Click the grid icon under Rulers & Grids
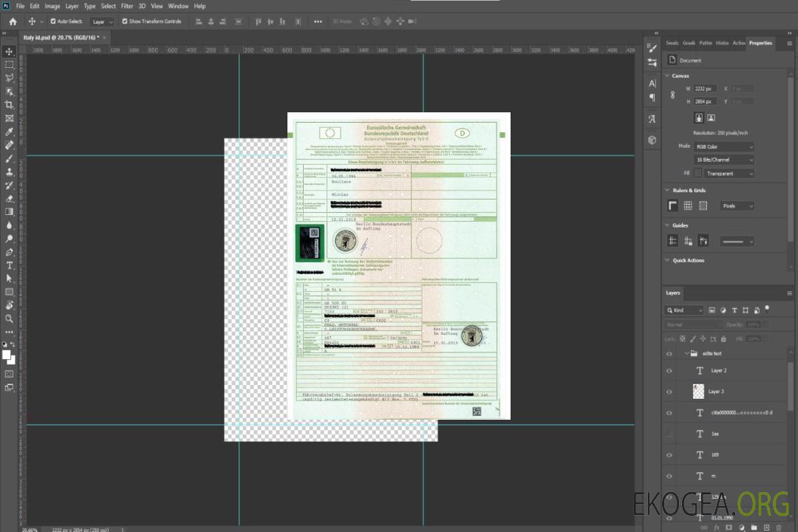The height and width of the screenshot is (532, 798). coord(688,206)
